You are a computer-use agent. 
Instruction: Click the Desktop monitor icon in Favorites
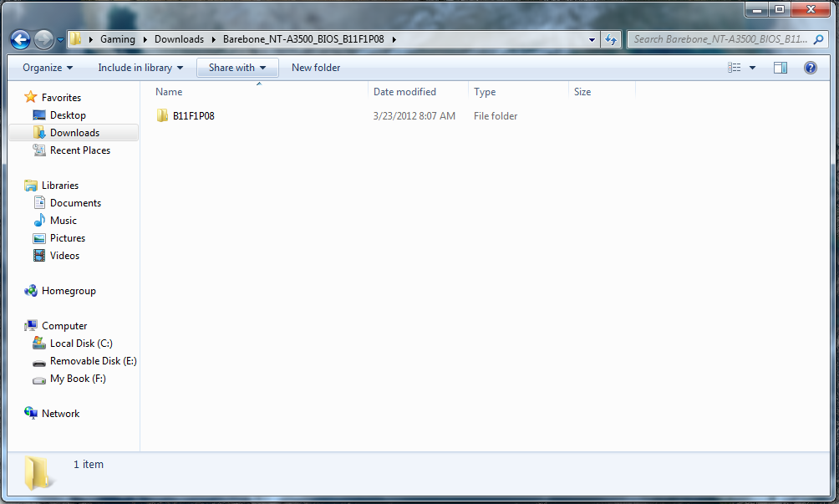(39, 115)
